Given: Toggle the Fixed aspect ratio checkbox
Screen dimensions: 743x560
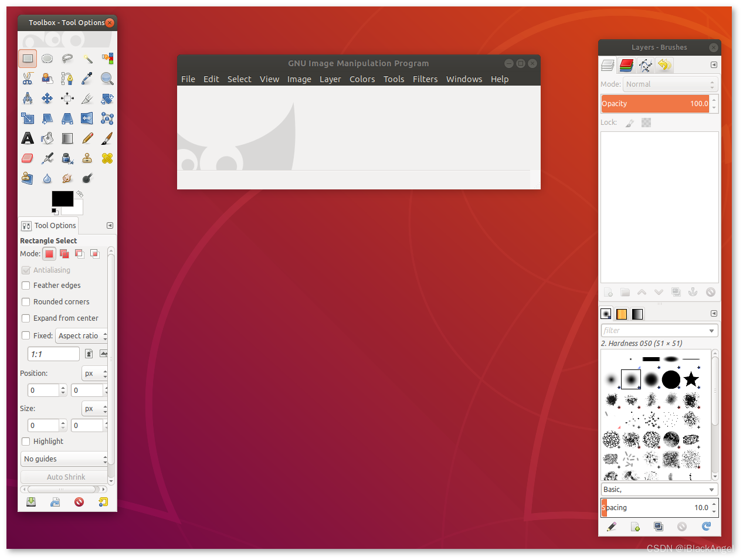Looking at the screenshot, I should tap(26, 335).
